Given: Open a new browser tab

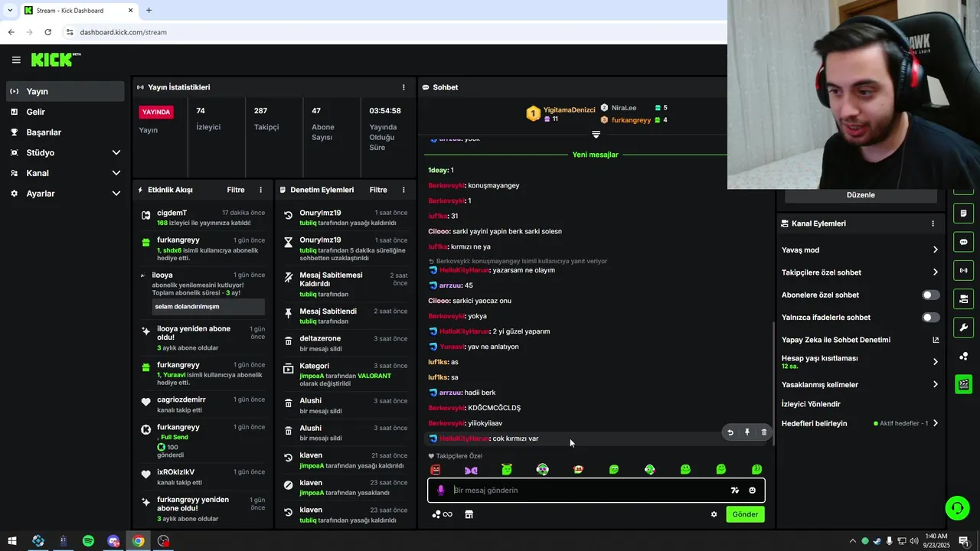Looking at the screenshot, I should (x=149, y=11).
